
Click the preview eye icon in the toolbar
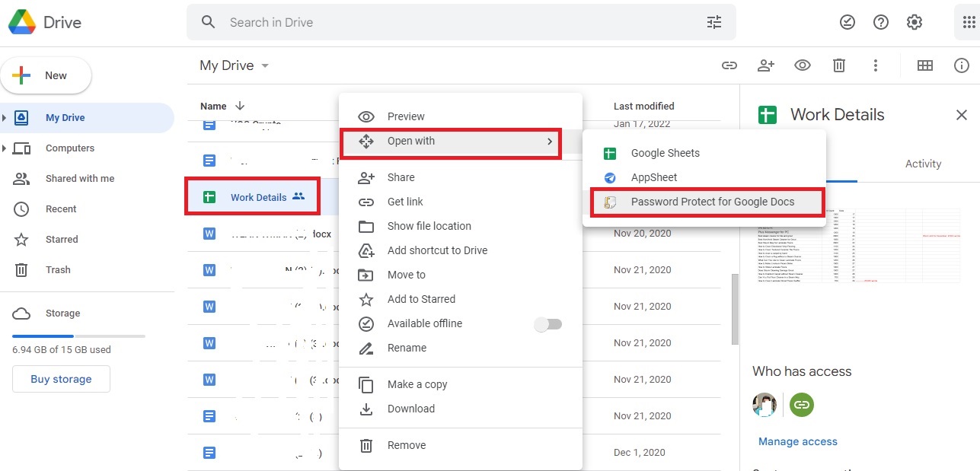tap(802, 65)
